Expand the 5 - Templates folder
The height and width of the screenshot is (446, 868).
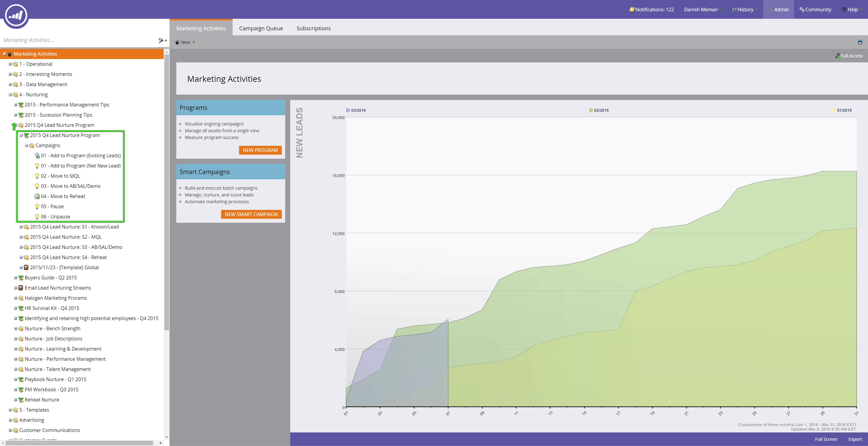10,410
